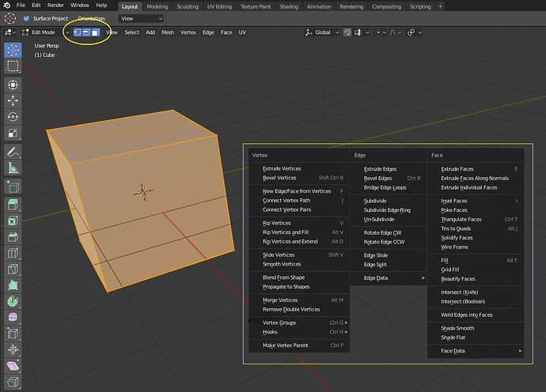Open the snapping options dropdown
546x392 pixels.
click(362, 32)
